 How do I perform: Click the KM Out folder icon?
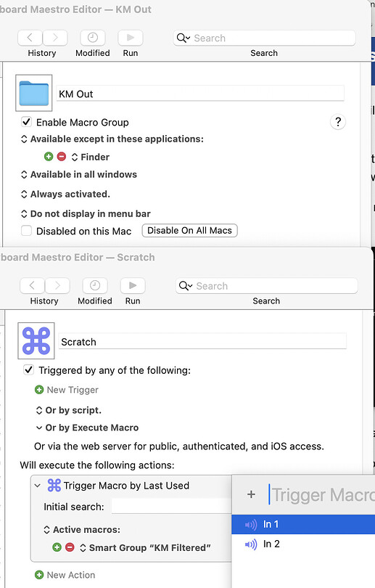click(x=33, y=93)
